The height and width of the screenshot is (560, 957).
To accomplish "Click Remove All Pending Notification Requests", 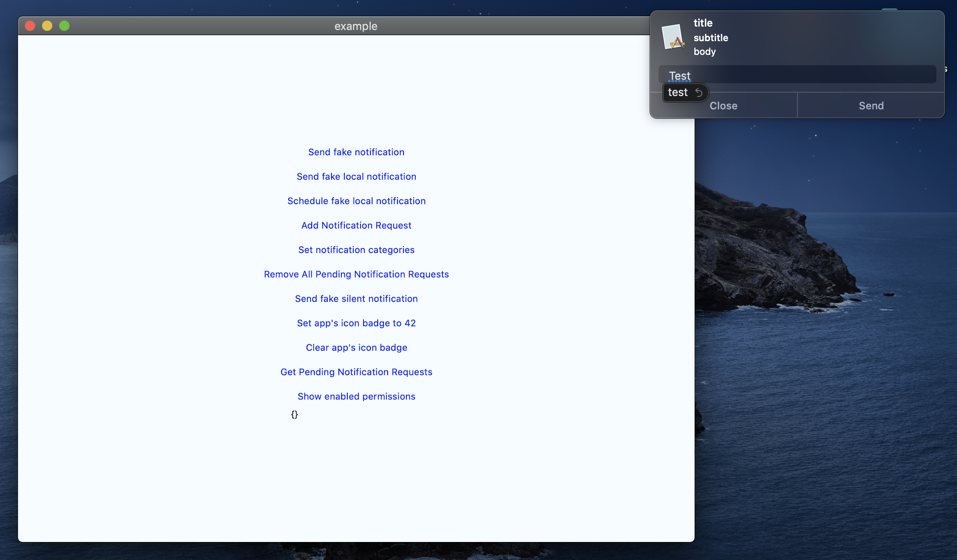I will pos(356,274).
